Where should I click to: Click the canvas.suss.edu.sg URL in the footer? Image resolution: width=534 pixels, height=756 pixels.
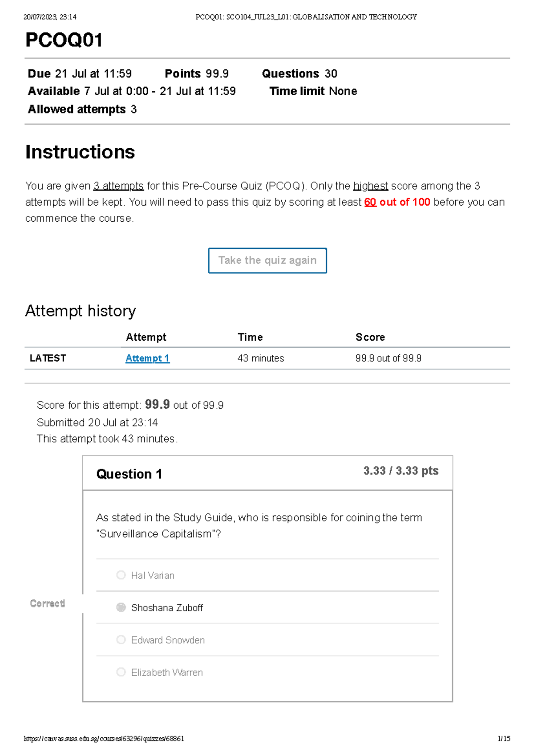coord(104,739)
